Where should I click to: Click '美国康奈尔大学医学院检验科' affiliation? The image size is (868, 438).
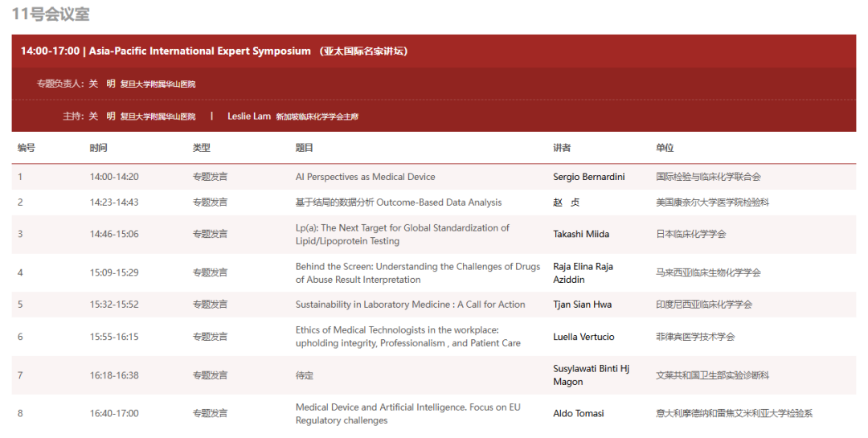tap(712, 202)
